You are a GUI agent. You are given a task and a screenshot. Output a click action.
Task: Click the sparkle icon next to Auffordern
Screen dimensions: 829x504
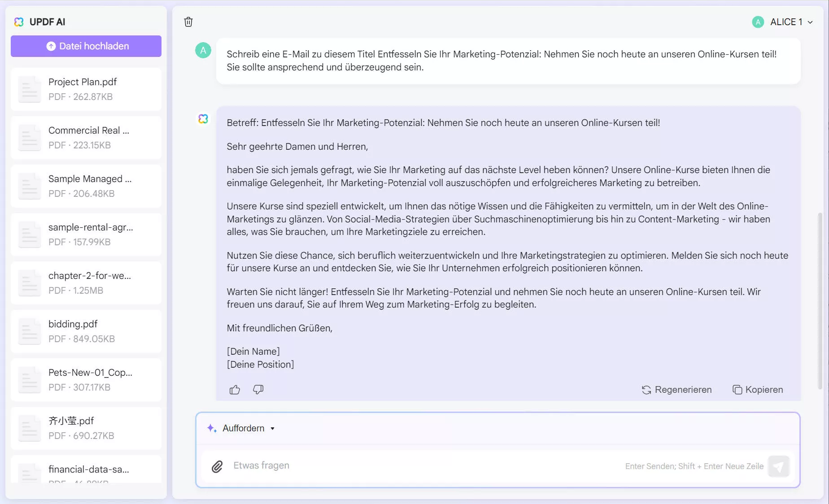(x=211, y=428)
